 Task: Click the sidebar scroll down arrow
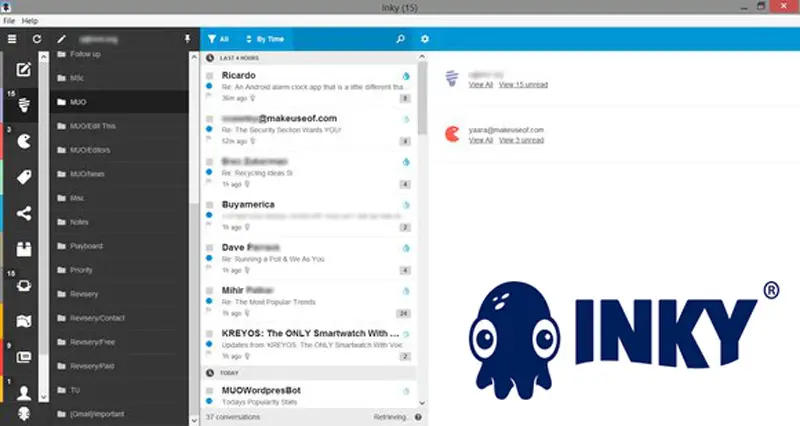point(44,396)
